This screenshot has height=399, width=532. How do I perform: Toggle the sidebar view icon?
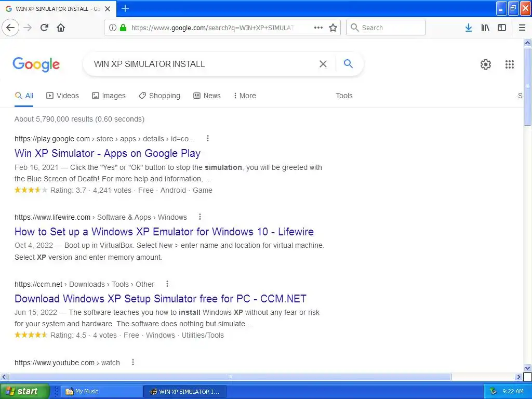point(502,28)
